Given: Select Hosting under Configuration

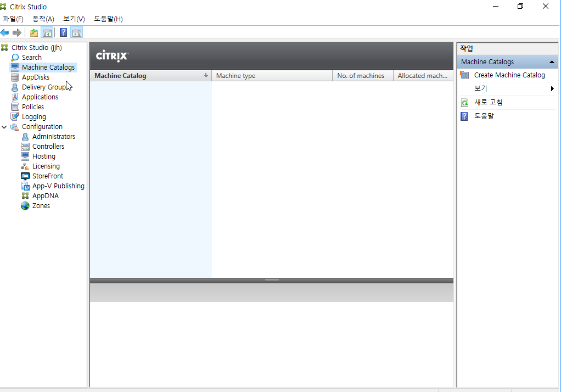Looking at the screenshot, I should pyautogui.click(x=44, y=156).
